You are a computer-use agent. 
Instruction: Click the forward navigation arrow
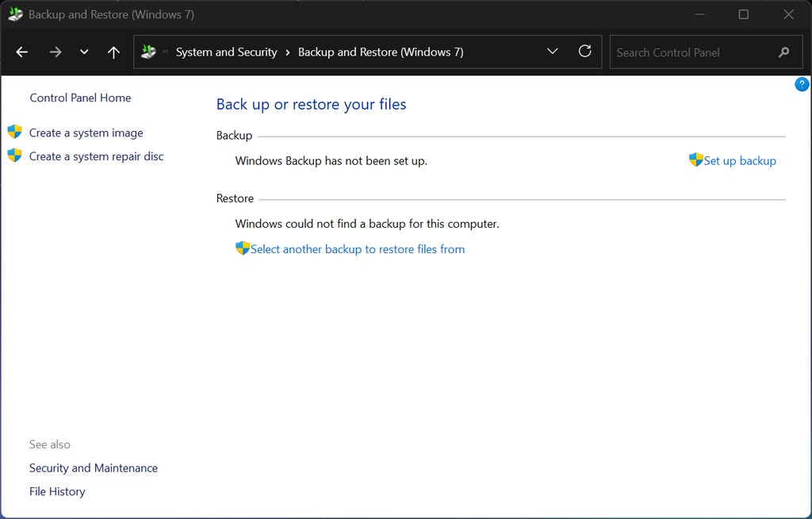[x=55, y=52]
